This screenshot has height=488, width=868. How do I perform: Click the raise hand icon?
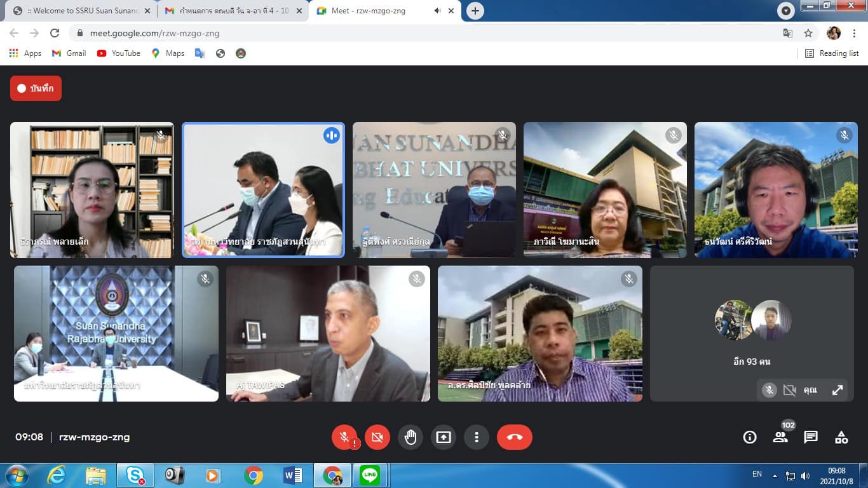410,437
